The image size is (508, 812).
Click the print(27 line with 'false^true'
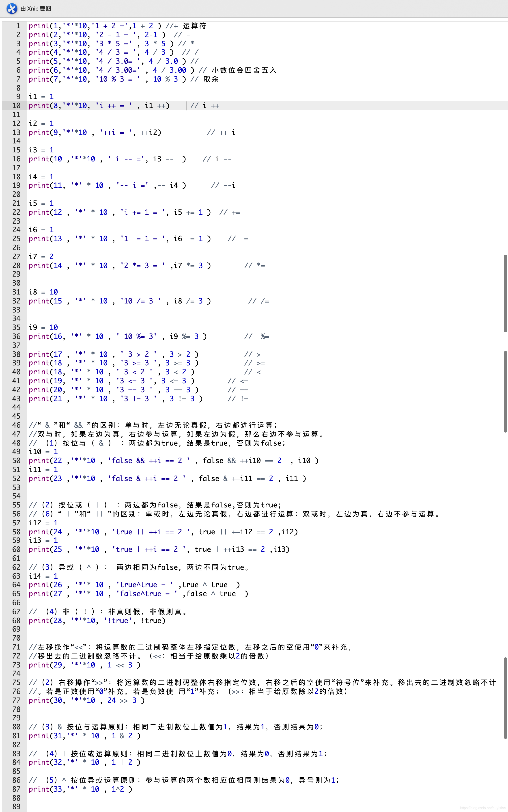pyautogui.click(x=138, y=594)
